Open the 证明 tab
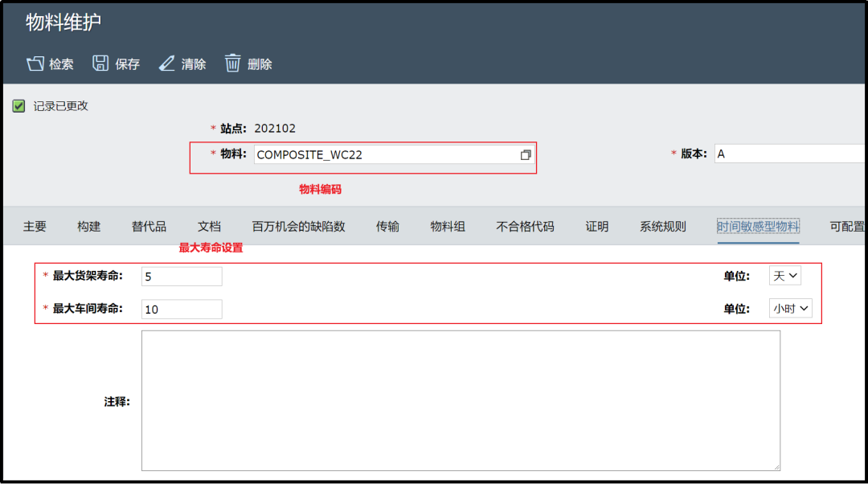This screenshot has height=484, width=868. pyautogui.click(x=596, y=226)
